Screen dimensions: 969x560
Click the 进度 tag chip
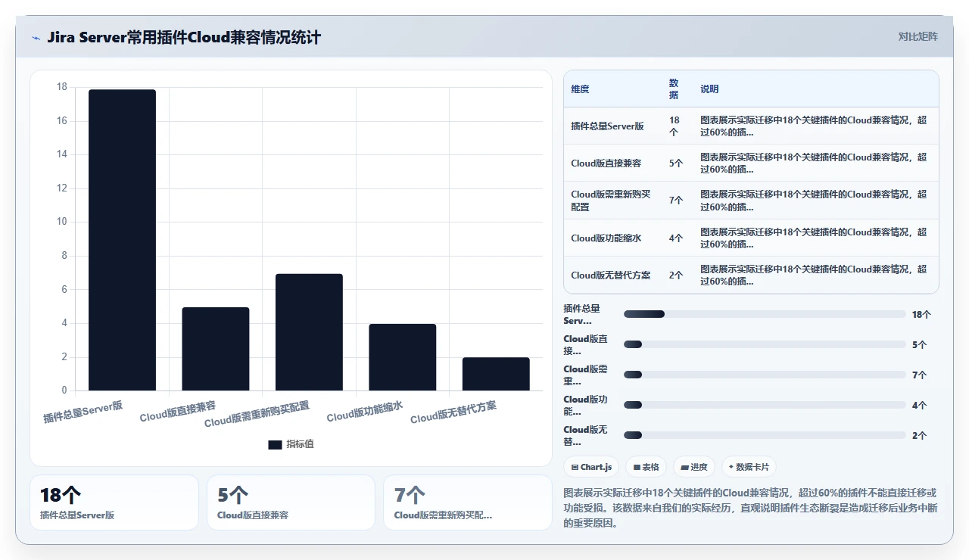pyautogui.click(x=694, y=467)
